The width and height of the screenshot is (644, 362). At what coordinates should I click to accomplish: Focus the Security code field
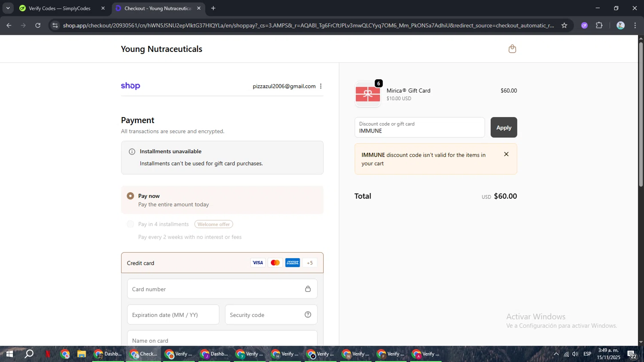click(x=271, y=315)
